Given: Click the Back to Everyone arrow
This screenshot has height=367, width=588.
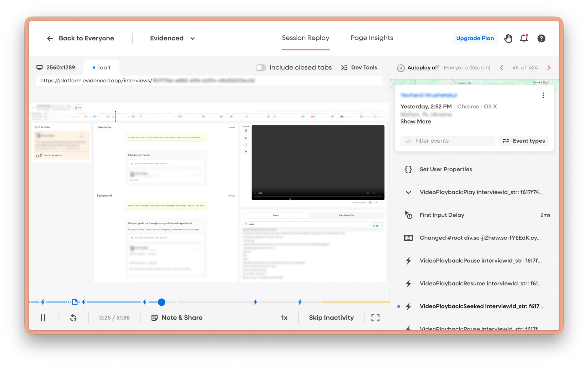Looking at the screenshot, I should [x=50, y=38].
